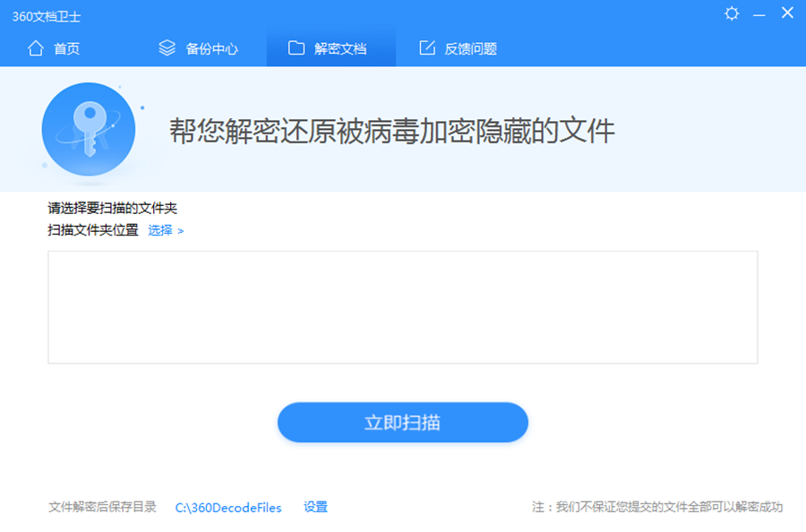Click the 注：我们不保证 disclaimer note

point(657,507)
